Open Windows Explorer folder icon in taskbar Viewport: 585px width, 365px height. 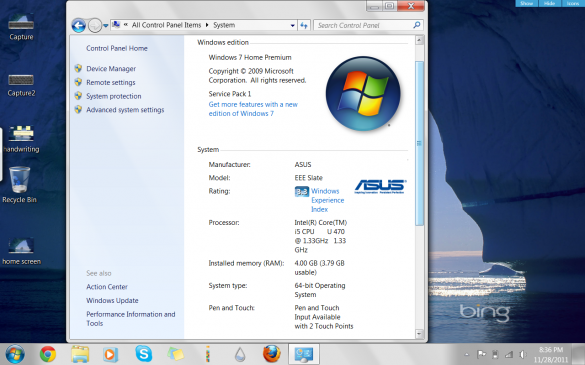point(80,354)
